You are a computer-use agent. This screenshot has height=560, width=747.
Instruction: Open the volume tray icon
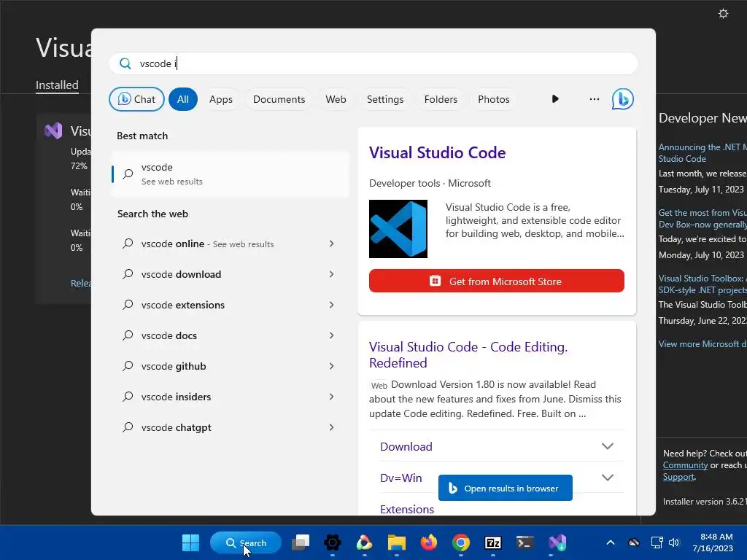[674, 542]
